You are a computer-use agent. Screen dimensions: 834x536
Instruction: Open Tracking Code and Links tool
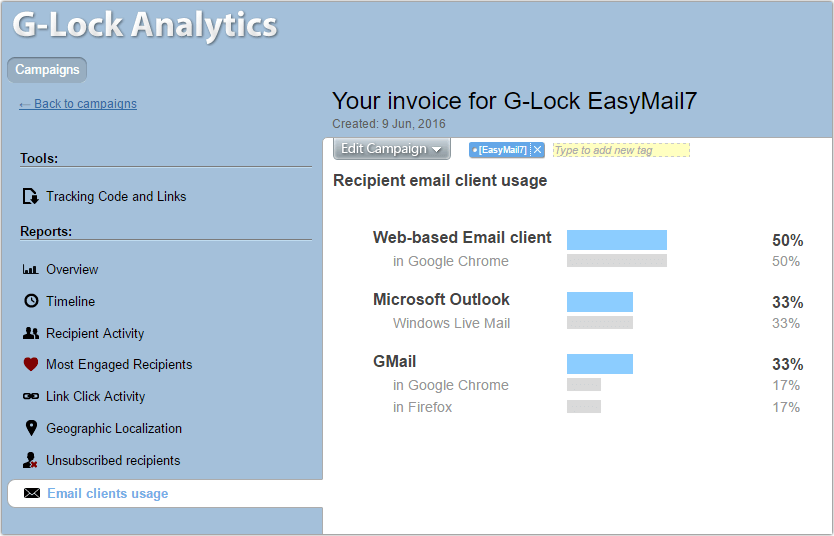(x=116, y=196)
